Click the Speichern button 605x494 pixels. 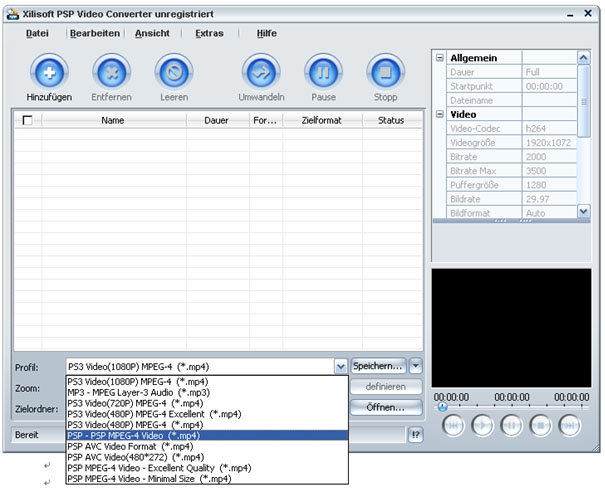pyautogui.click(x=378, y=366)
